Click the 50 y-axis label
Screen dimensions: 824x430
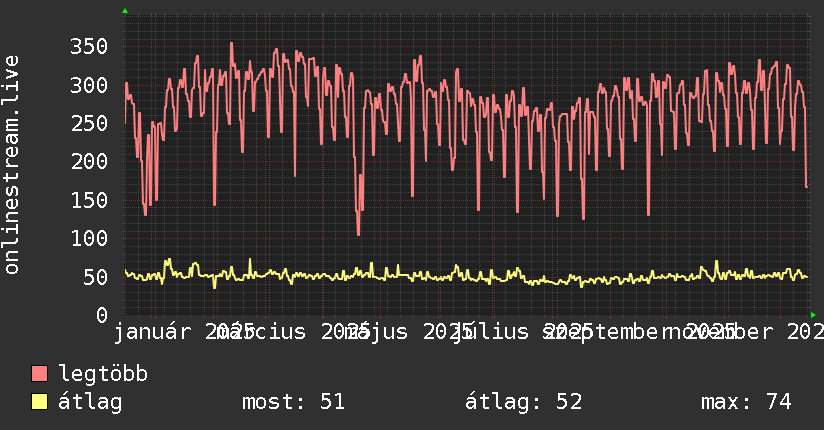click(x=95, y=277)
